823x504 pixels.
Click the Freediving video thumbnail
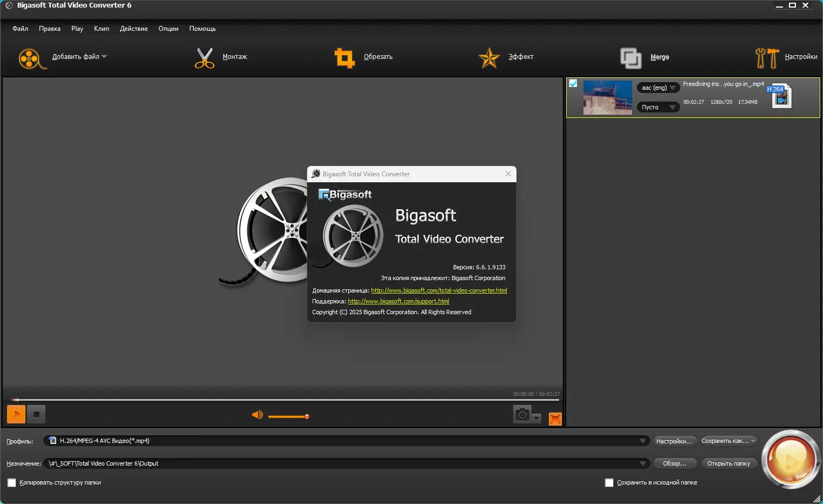(607, 97)
